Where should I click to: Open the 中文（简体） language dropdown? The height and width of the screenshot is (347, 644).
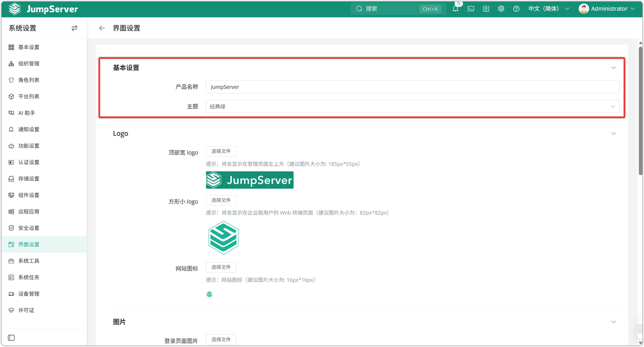549,9
